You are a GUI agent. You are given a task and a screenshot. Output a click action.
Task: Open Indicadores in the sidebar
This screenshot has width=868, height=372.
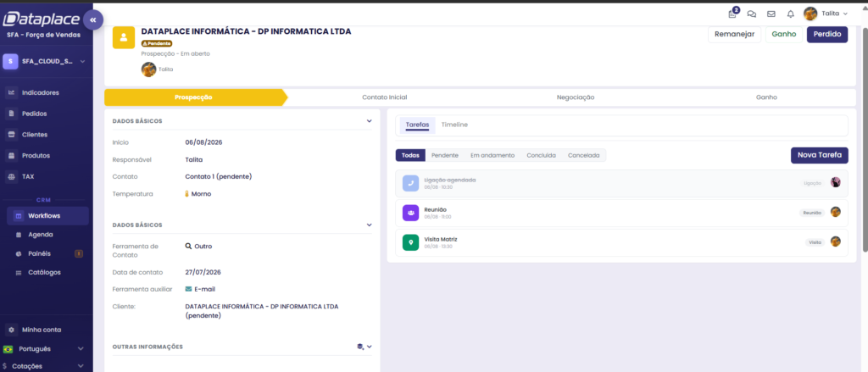point(41,92)
